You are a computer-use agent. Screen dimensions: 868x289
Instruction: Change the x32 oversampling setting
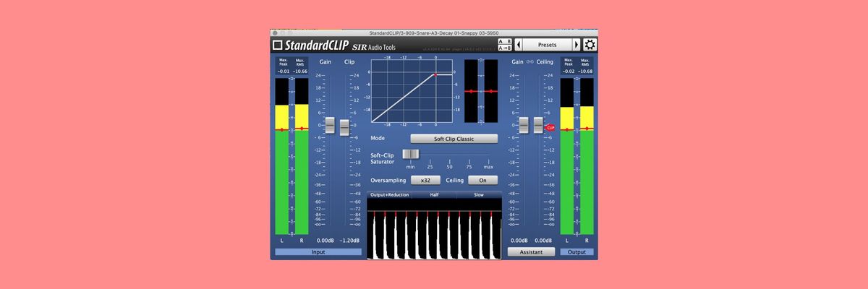(x=425, y=180)
